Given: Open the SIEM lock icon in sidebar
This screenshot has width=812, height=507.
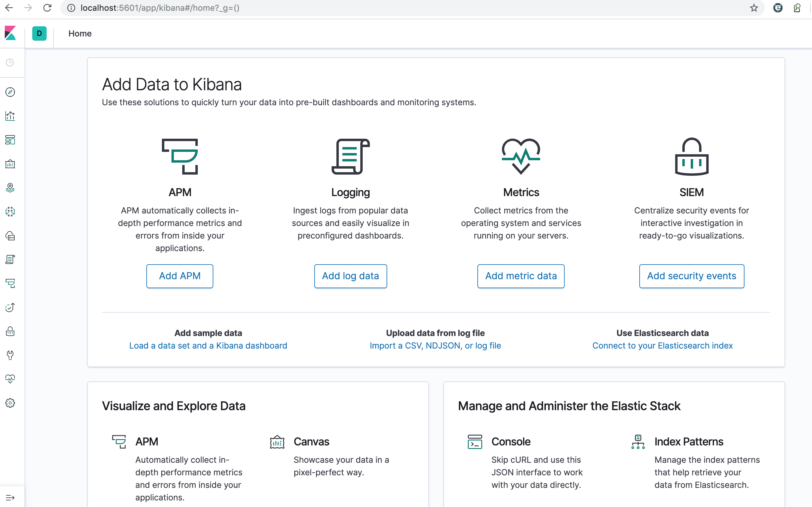Looking at the screenshot, I should 10,332.
